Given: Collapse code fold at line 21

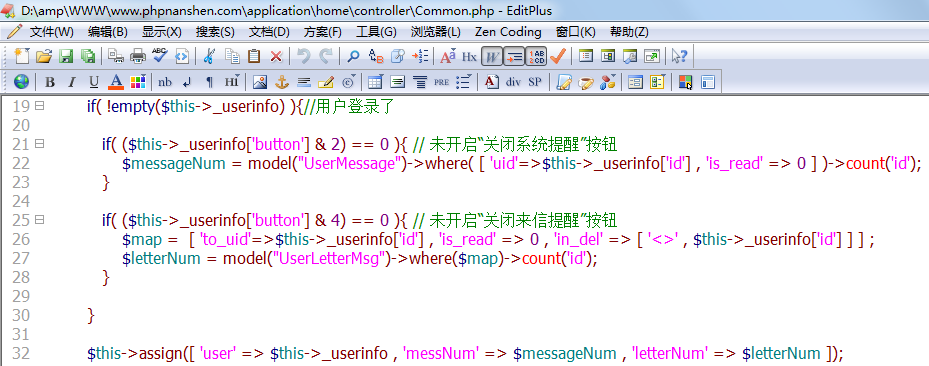Looking at the screenshot, I should pos(40,144).
